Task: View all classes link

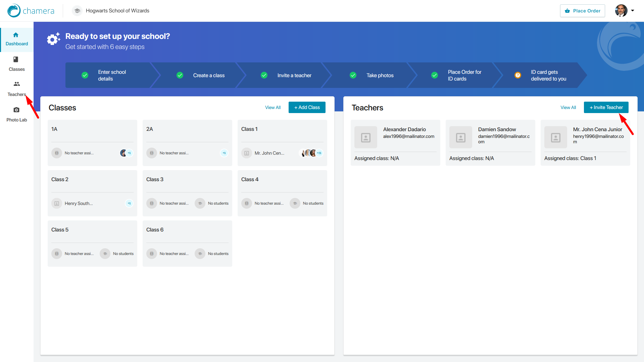Action: click(x=273, y=107)
